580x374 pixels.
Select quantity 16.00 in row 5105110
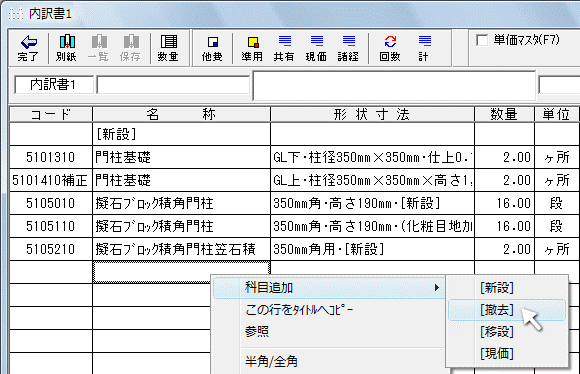tap(505, 226)
